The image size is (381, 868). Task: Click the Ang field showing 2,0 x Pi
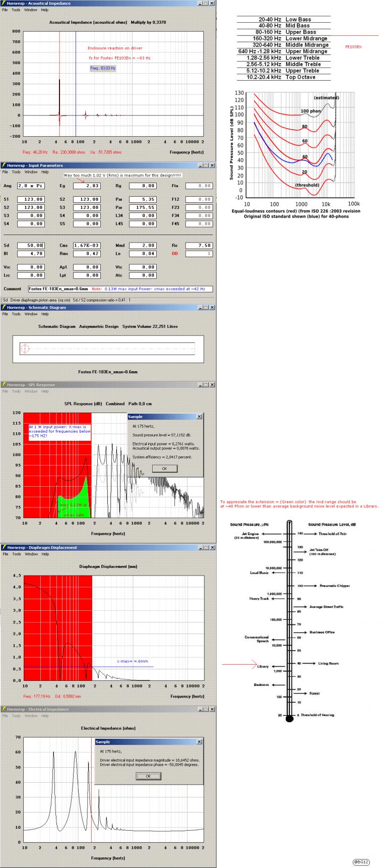[31, 186]
